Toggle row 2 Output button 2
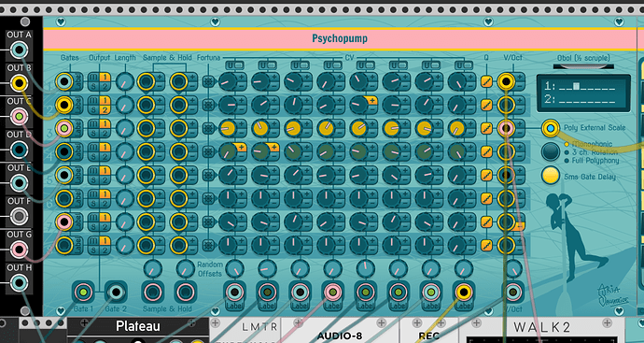The width and height of the screenshot is (644, 343). (x=105, y=109)
